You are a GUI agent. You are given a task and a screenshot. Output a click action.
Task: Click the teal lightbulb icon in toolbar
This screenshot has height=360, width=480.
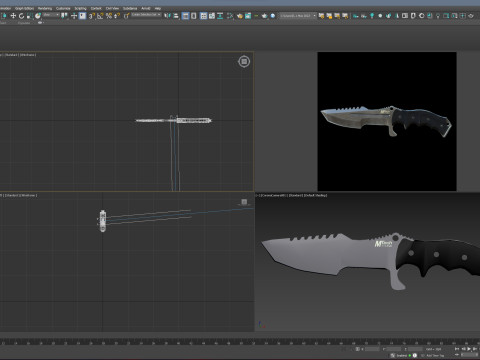click(x=372, y=16)
